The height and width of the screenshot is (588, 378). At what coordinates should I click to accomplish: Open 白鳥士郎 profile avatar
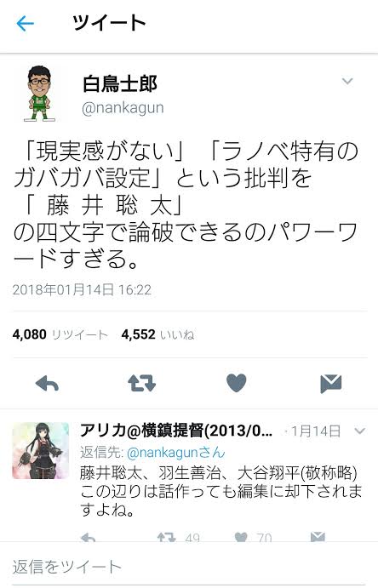[x=39, y=94]
